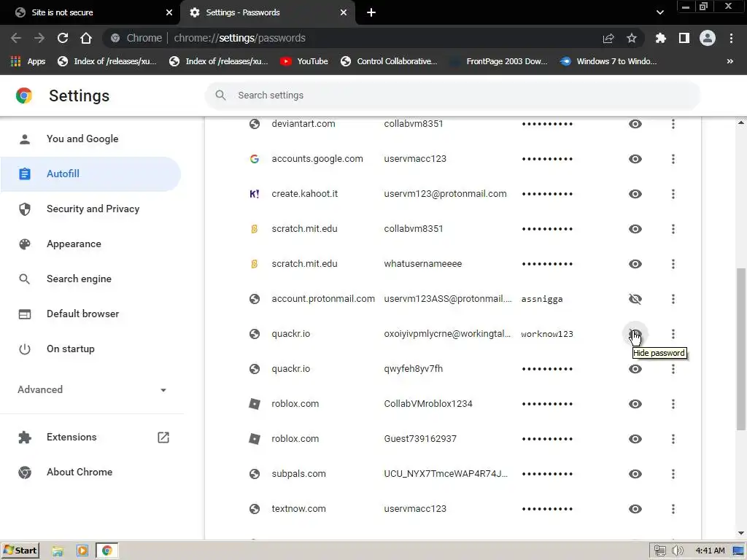Click the roblox.com Guest739162937 site link
747x560 pixels.
(x=295, y=439)
